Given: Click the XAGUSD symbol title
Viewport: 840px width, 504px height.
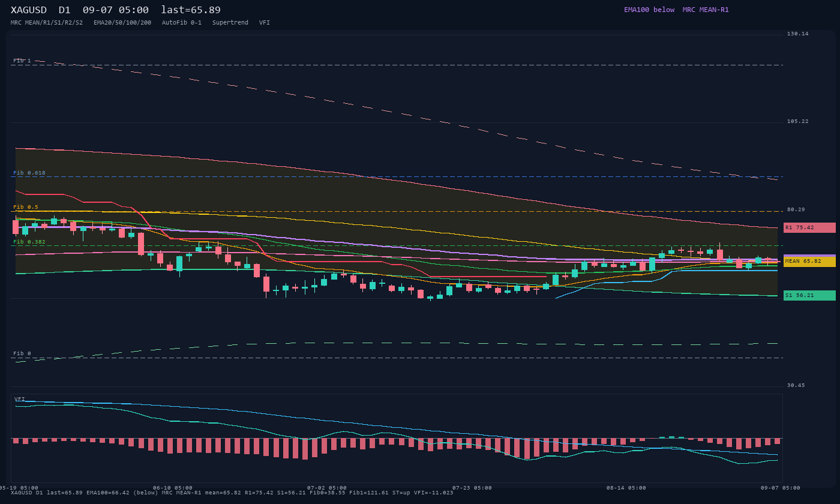Looking at the screenshot, I should coord(31,10).
